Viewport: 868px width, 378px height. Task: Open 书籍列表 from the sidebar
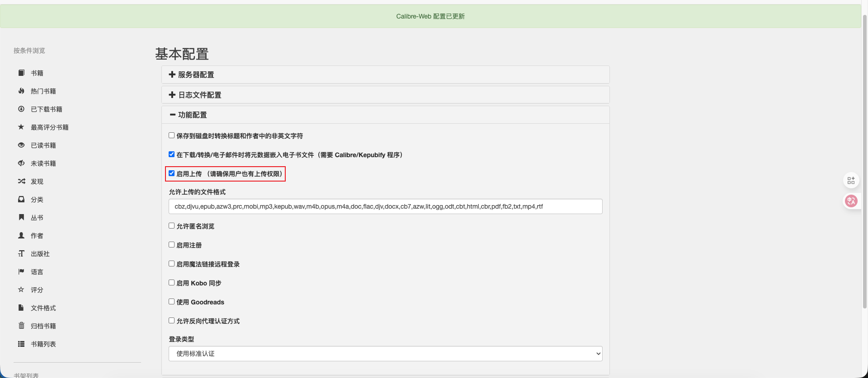point(43,344)
